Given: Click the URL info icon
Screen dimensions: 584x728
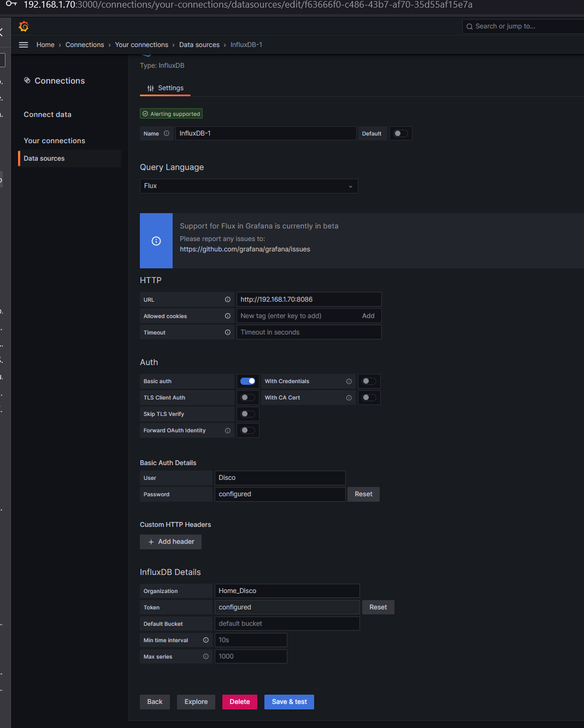Looking at the screenshot, I should (x=228, y=300).
